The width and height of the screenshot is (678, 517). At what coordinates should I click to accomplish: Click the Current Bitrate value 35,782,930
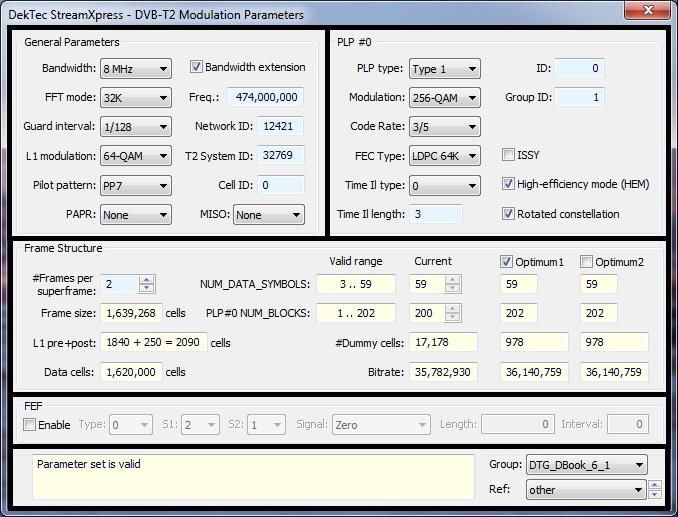pyautogui.click(x=443, y=372)
